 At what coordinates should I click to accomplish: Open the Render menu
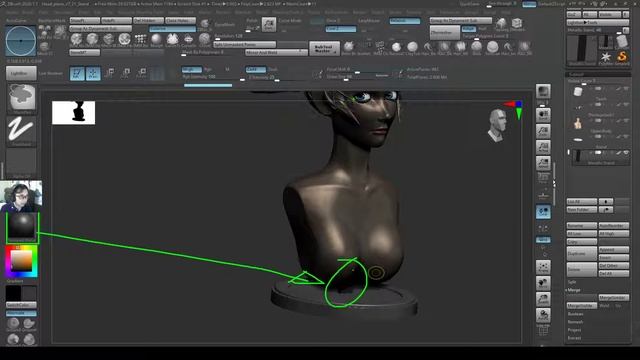(360, 12)
